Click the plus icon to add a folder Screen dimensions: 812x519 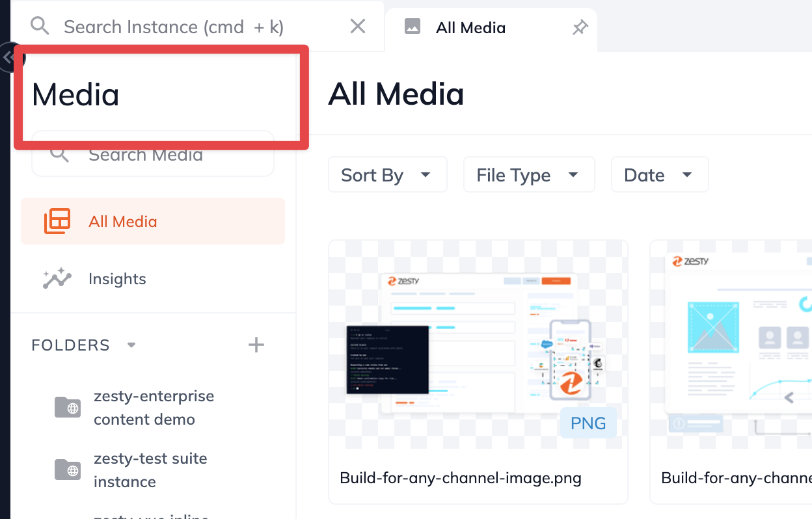(x=256, y=345)
